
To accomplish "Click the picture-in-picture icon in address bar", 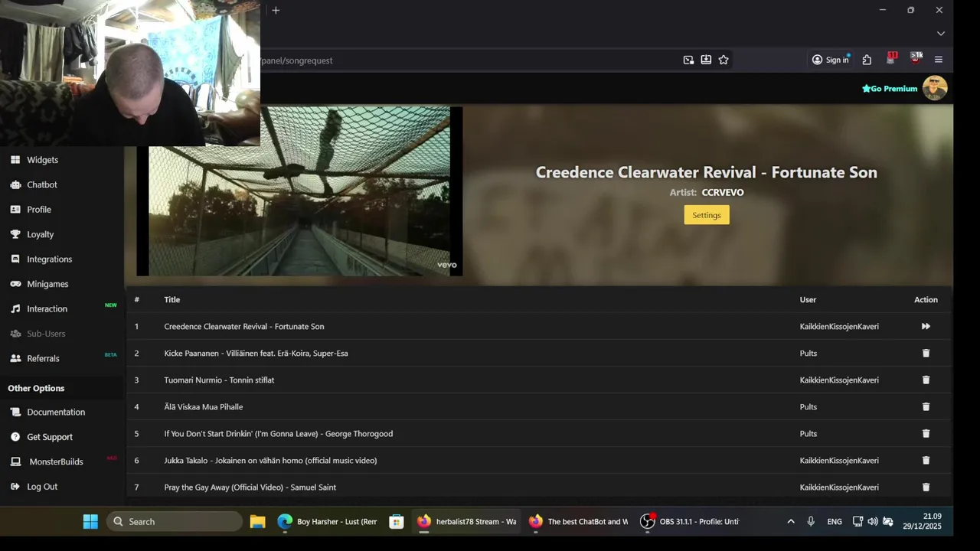I will pyautogui.click(x=688, y=60).
